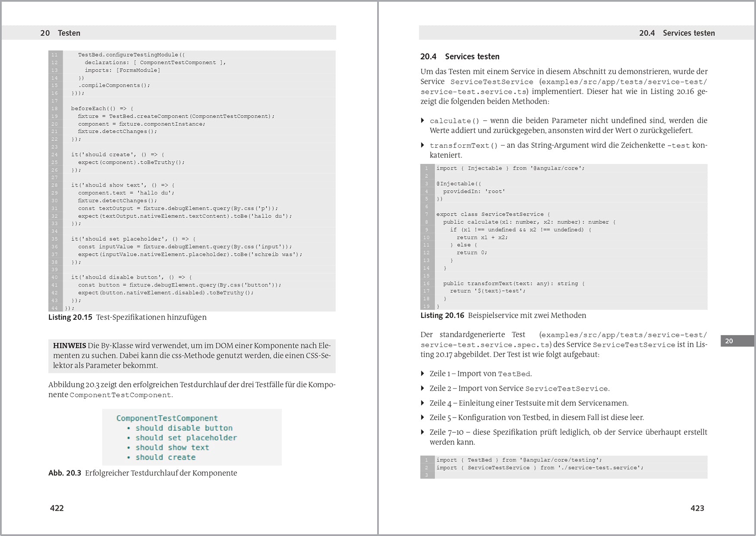Click the HINWEIS note box
Viewport: 756px width, 536px height.
pyautogui.click(x=190, y=355)
